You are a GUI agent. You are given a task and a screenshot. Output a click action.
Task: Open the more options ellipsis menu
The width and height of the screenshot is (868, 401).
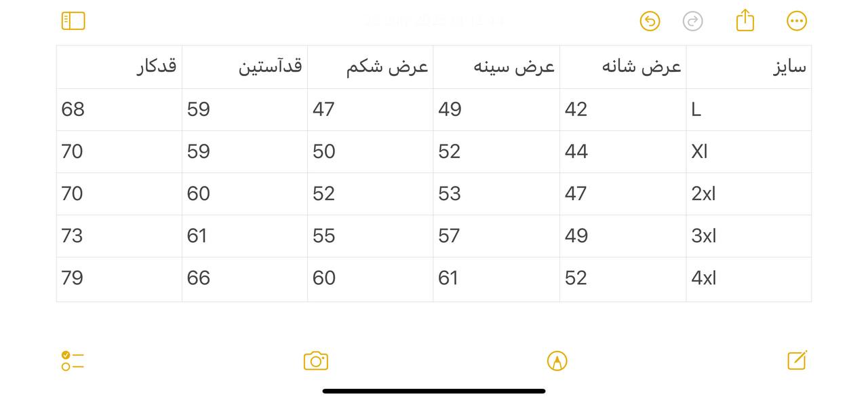point(797,21)
